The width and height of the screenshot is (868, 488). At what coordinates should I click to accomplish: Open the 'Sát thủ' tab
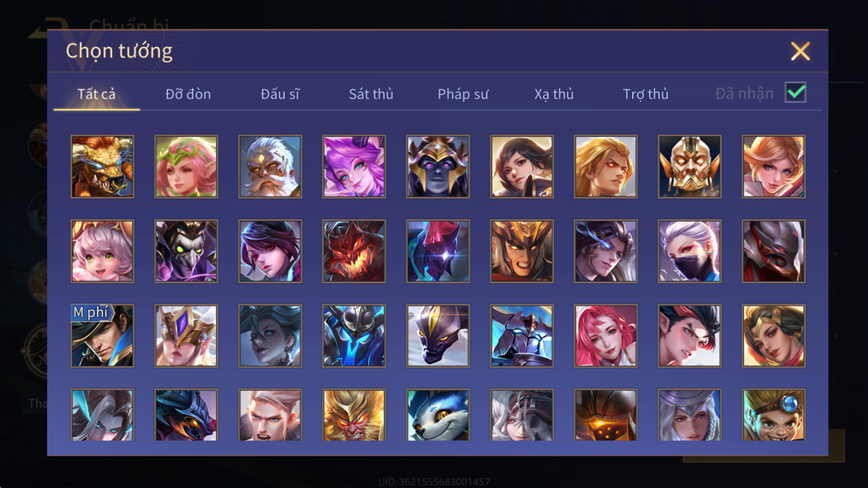coord(371,94)
